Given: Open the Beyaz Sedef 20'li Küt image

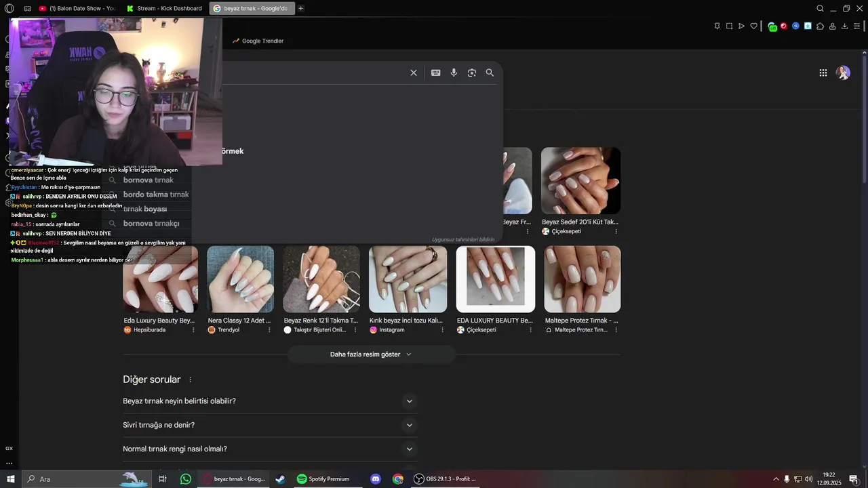Looking at the screenshot, I should click(580, 181).
